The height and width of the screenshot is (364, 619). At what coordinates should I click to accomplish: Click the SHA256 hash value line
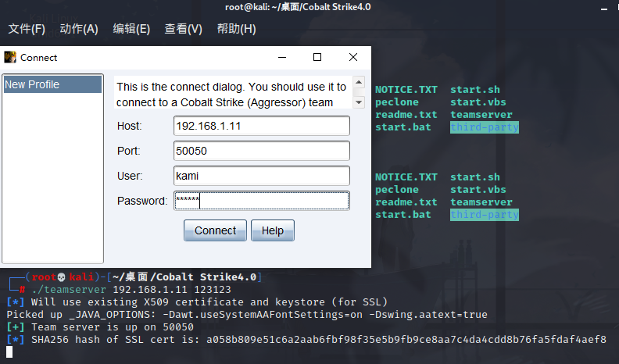(306, 340)
